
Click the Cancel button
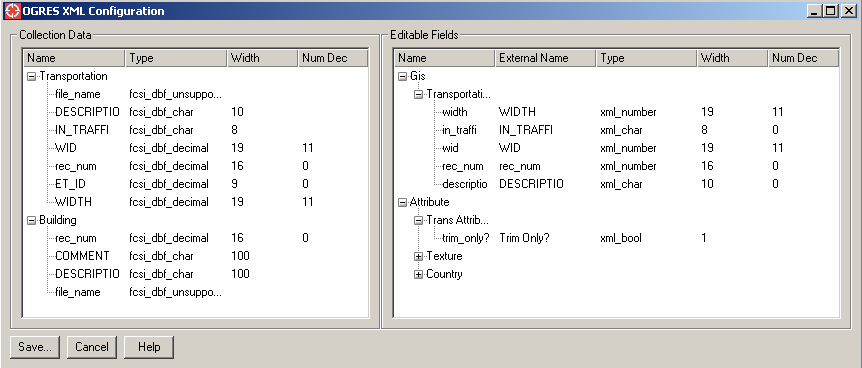pos(92,347)
